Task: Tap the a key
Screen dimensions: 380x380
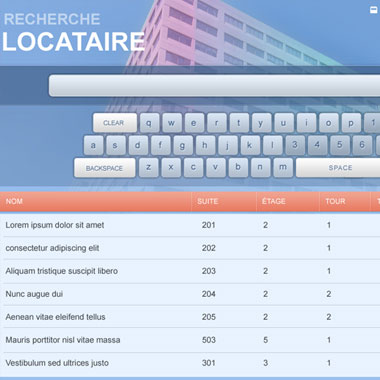Action: point(93,145)
